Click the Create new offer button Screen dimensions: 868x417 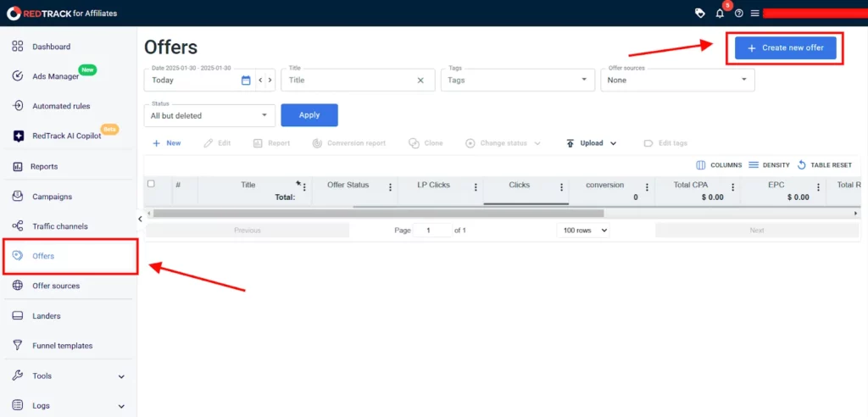point(785,48)
